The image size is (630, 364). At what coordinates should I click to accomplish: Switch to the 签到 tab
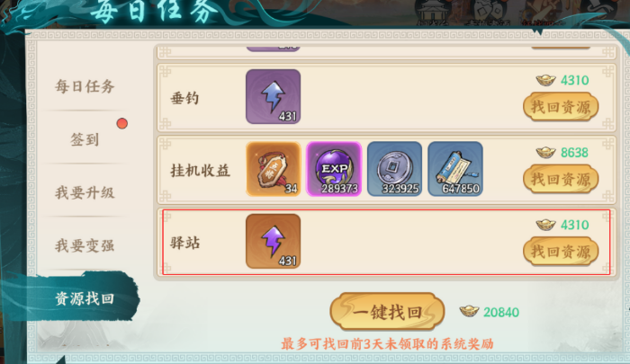pyautogui.click(x=85, y=139)
